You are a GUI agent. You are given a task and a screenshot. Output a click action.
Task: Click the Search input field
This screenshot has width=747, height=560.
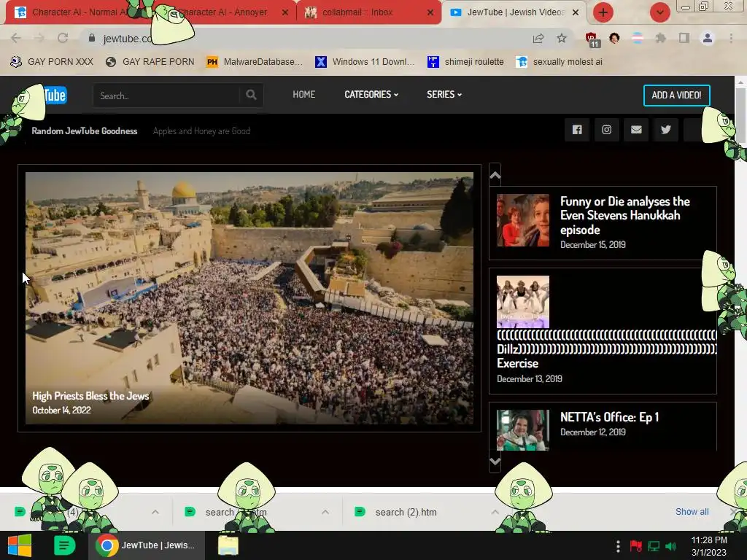click(x=167, y=96)
